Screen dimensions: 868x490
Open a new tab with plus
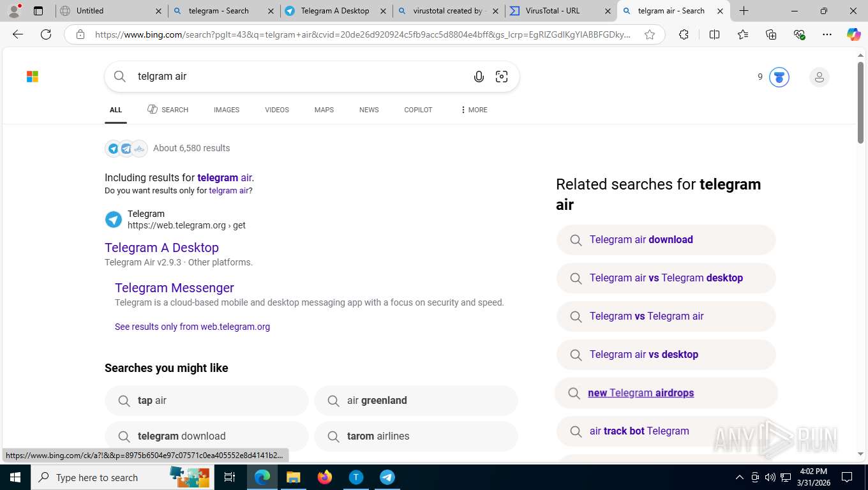point(744,11)
